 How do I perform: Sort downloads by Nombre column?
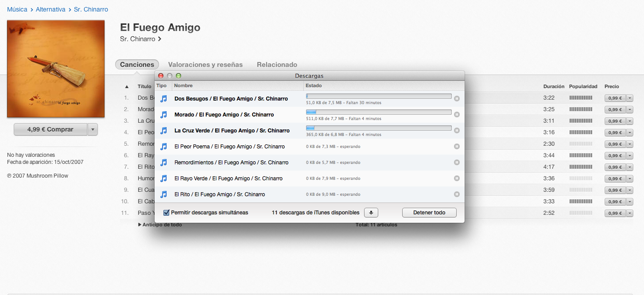coord(238,85)
